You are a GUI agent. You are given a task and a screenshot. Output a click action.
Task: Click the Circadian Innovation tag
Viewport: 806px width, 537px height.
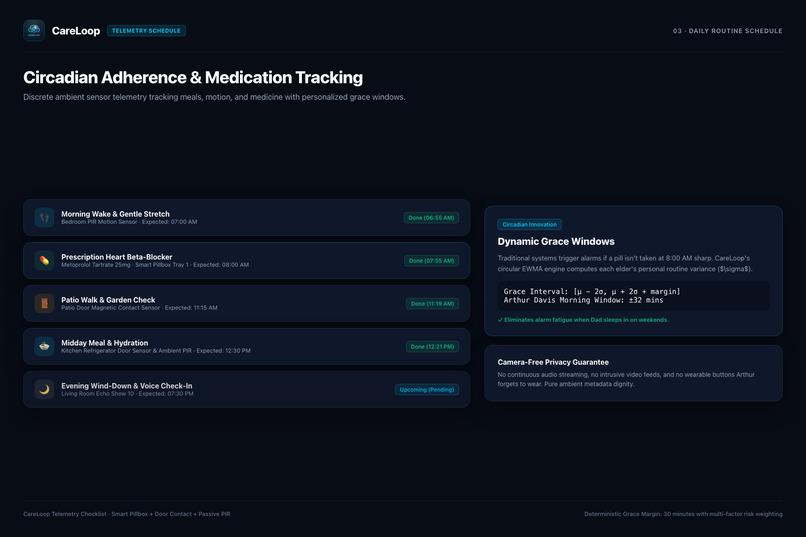pyautogui.click(x=529, y=225)
